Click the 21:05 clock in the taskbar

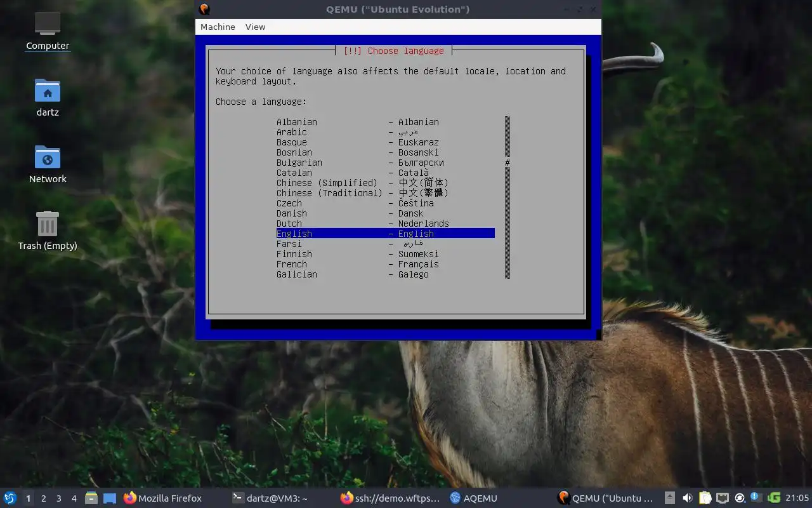[x=797, y=498]
